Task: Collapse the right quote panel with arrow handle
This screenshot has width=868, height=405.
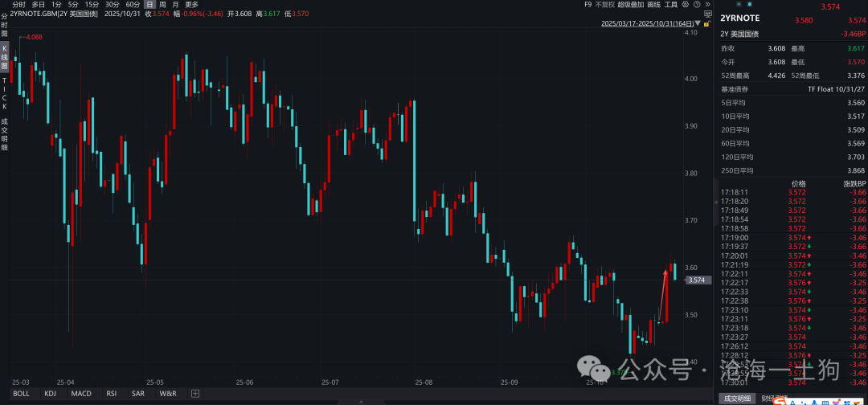Action: [x=715, y=204]
